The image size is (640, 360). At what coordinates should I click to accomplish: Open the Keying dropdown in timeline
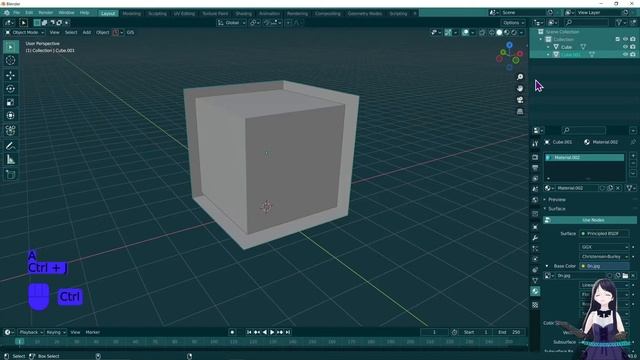point(56,332)
